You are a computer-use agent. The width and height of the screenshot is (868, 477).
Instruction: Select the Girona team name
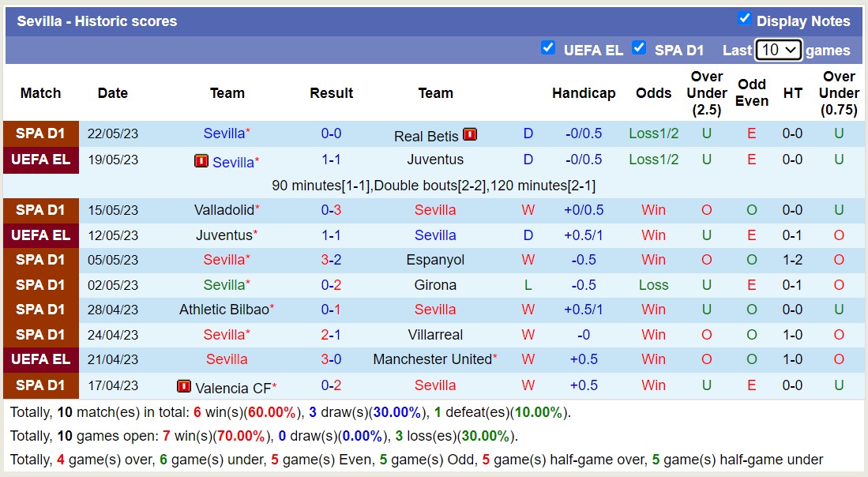point(435,285)
